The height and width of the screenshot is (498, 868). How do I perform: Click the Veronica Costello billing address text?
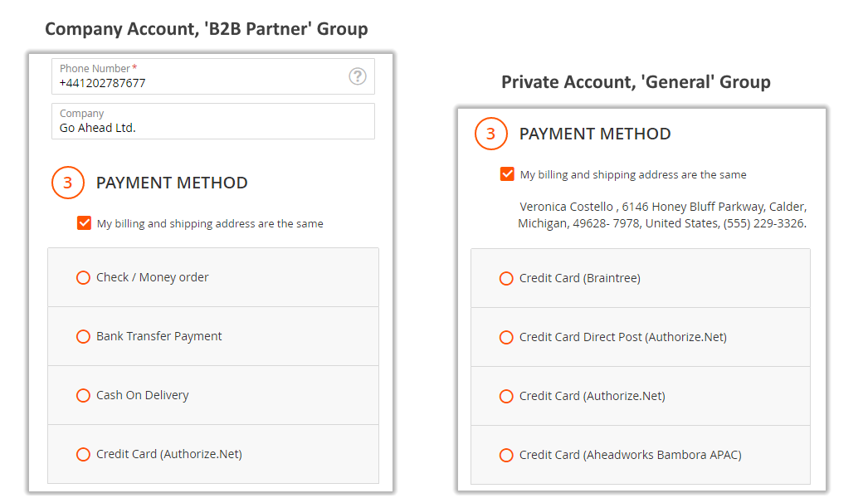662,215
